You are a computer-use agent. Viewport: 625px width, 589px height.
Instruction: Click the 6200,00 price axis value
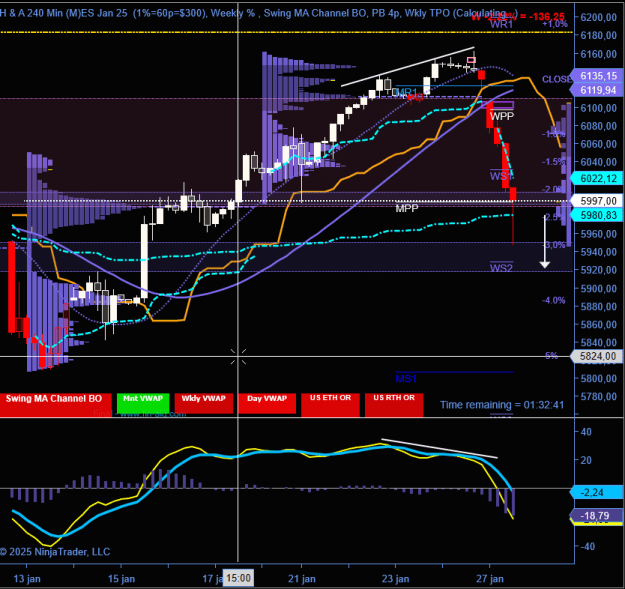599,17
